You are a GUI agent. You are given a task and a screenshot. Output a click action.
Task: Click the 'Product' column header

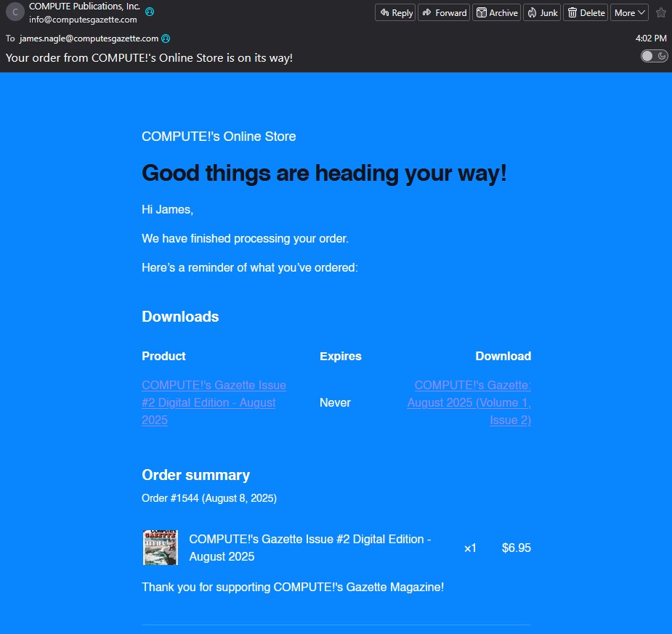(x=163, y=356)
